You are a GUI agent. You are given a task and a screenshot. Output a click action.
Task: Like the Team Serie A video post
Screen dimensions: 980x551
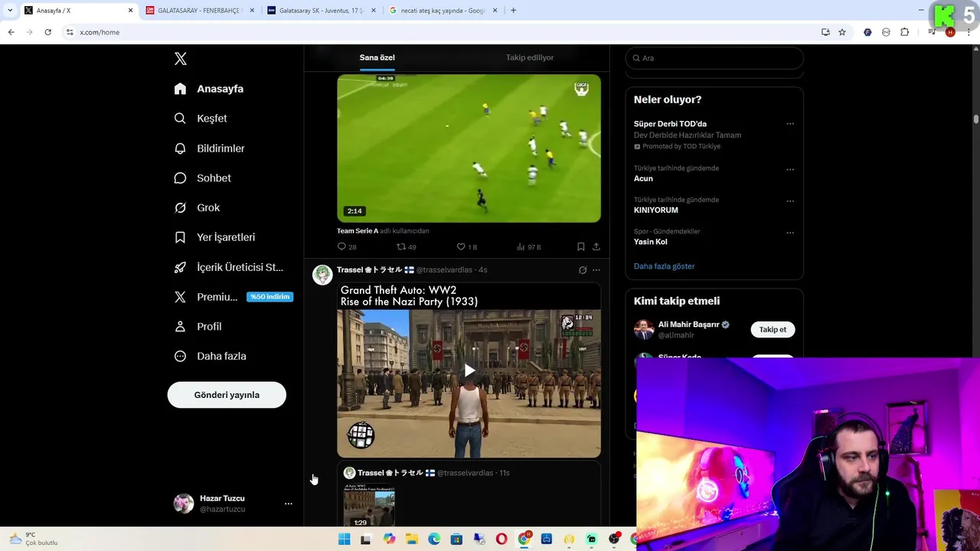[466, 247]
